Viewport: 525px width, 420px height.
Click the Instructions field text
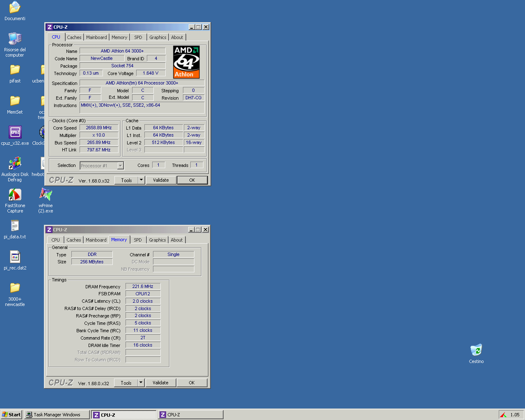click(x=142, y=107)
